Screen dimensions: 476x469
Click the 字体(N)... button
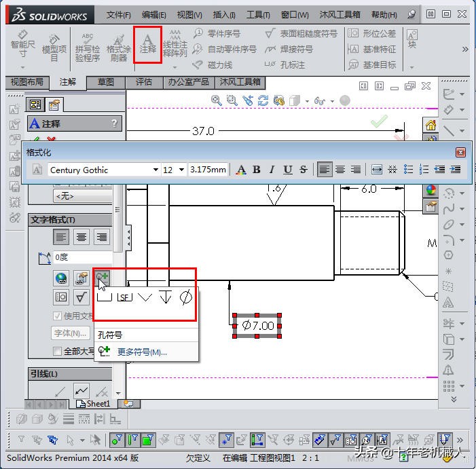point(71,333)
